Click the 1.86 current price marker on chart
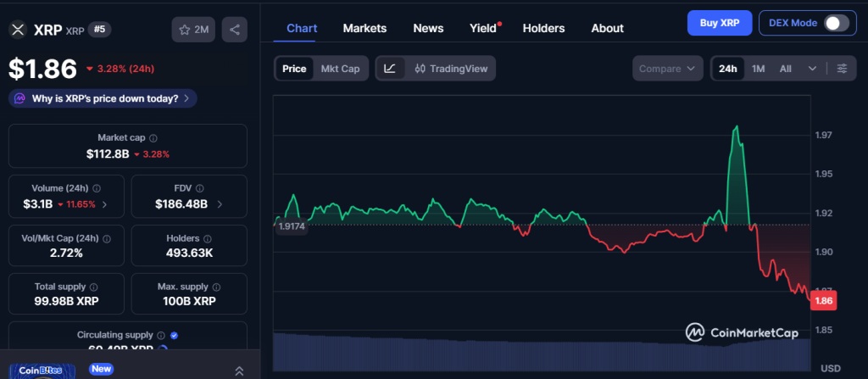 click(823, 301)
